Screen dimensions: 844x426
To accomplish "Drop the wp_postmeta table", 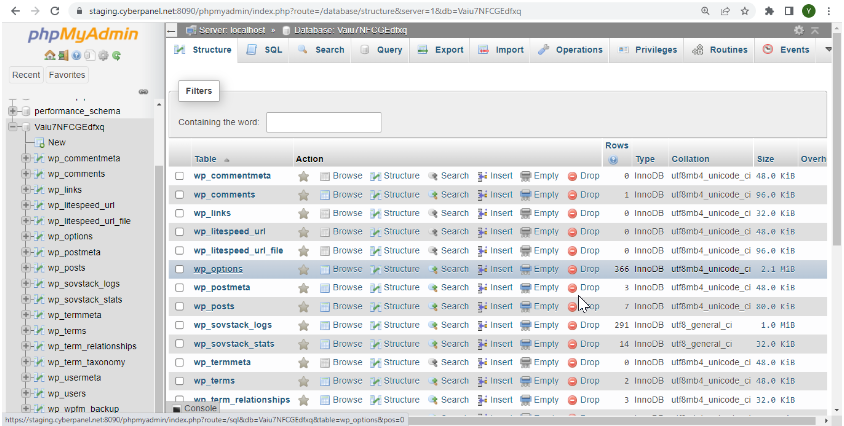I will pos(583,288).
